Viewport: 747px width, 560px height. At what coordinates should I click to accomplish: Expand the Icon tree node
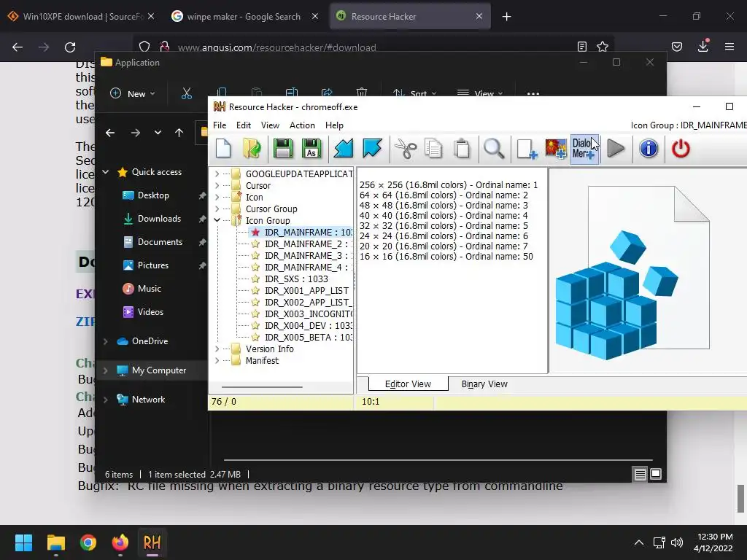pyautogui.click(x=217, y=197)
